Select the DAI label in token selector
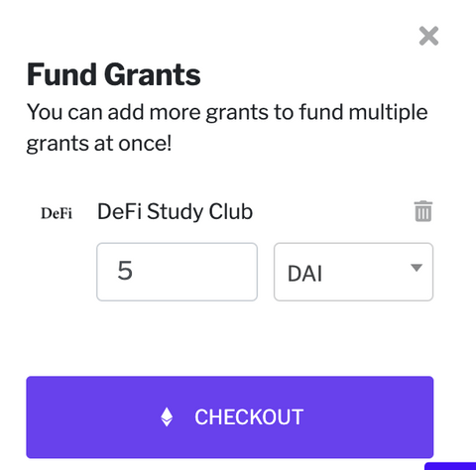 click(304, 274)
